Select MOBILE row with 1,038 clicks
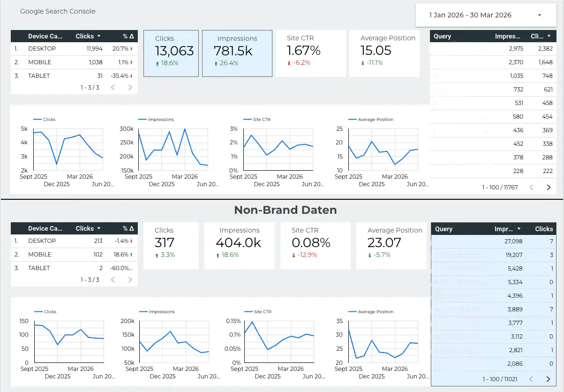Image resolution: width=564 pixels, height=392 pixels. coord(74,62)
